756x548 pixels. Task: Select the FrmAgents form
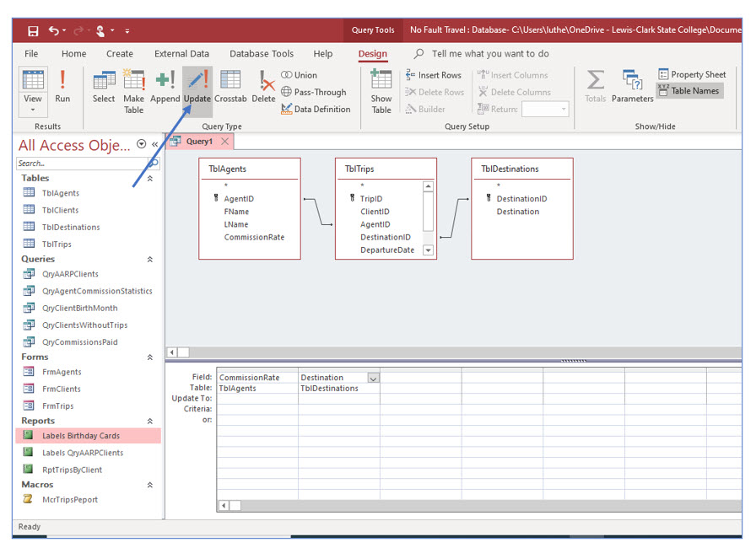62,372
